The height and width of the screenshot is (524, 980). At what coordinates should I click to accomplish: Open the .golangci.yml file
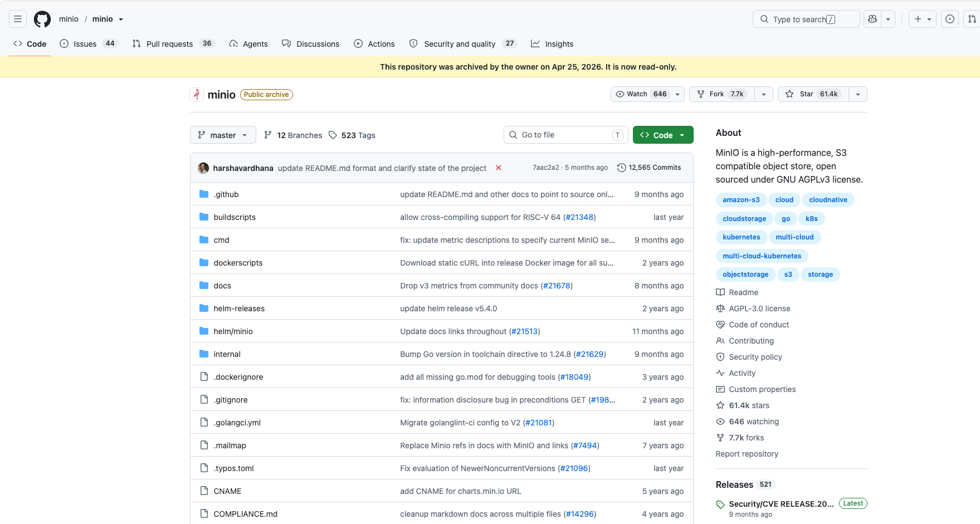[237, 423]
